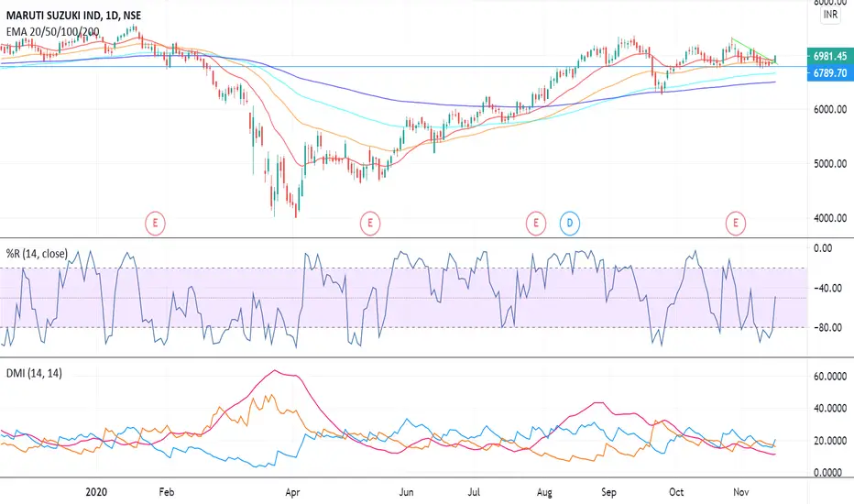Click the earnings E marker before November

(x=736, y=223)
